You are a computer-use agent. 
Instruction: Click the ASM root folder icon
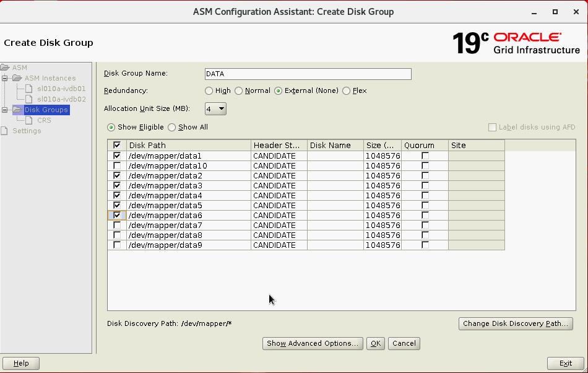5,68
